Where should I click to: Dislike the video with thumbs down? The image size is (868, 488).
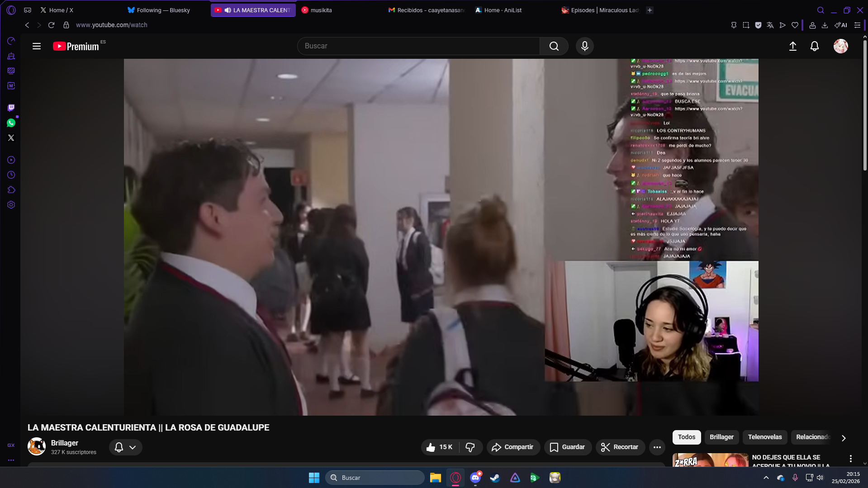click(x=470, y=447)
